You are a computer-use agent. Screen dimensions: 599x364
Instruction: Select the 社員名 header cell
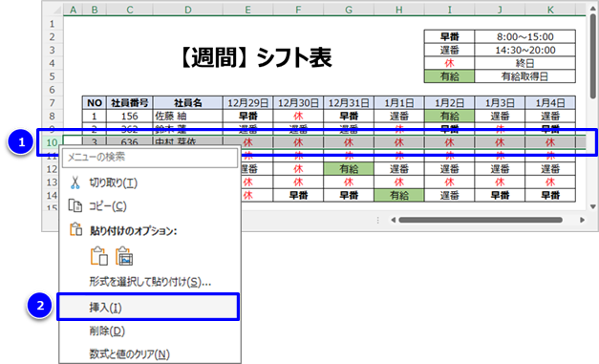pyautogui.click(x=187, y=103)
